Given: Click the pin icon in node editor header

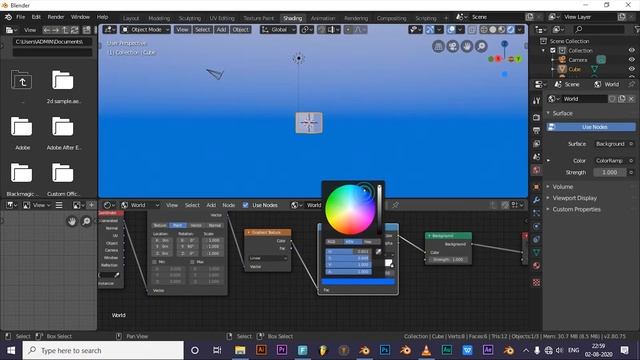Looking at the screenshot, I should [x=395, y=205].
